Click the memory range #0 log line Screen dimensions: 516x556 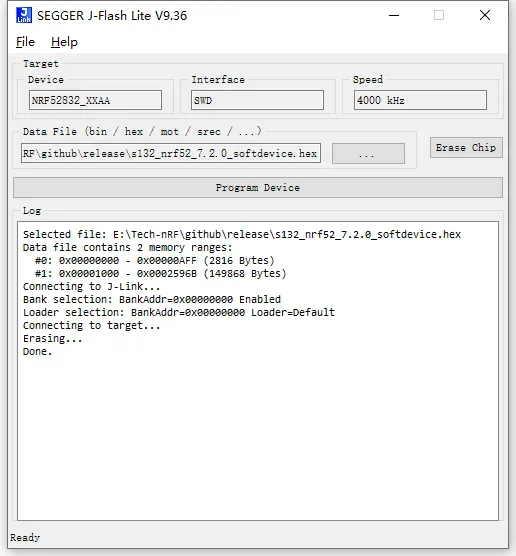pyautogui.click(x=155, y=260)
